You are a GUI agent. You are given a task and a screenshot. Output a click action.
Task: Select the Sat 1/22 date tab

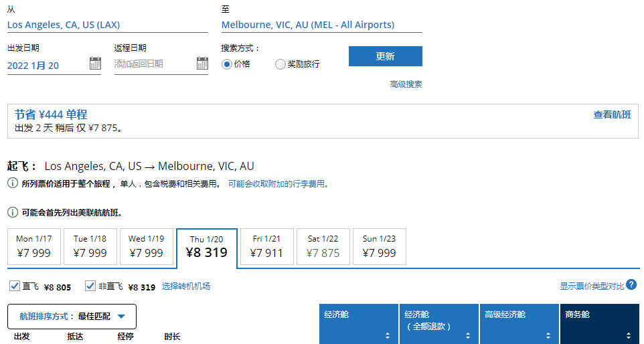click(323, 246)
